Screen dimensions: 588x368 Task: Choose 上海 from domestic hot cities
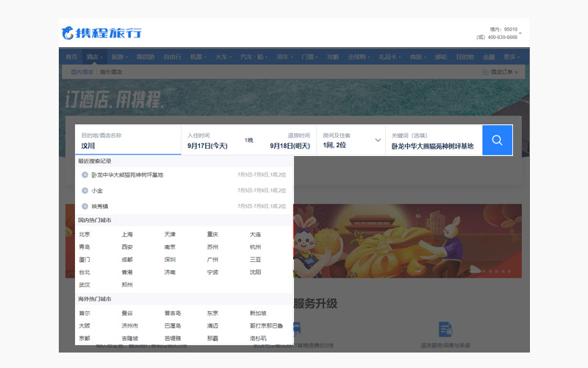pos(127,234)
